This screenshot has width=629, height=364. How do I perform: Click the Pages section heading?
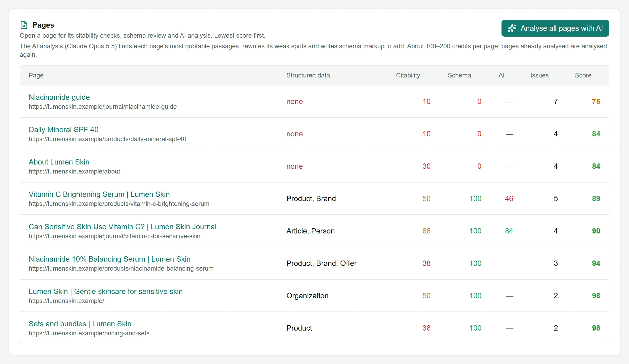(43, 25)
